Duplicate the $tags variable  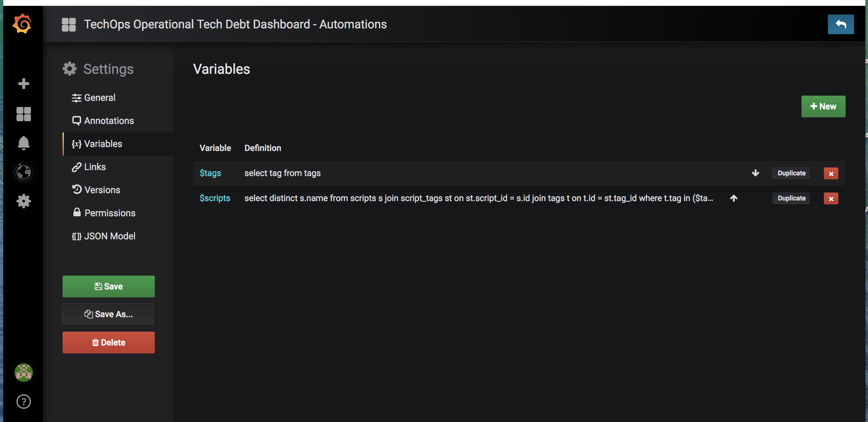[x=791, y=173]
